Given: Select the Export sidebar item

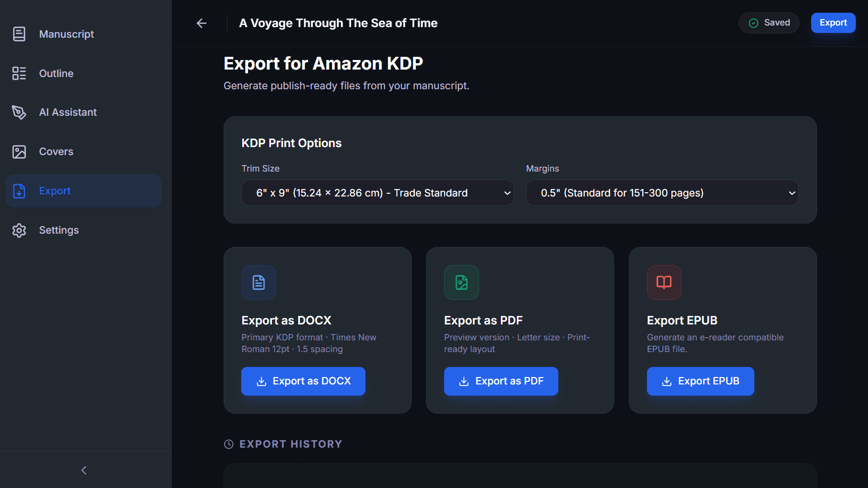Looking at the screenshot, I should (83, 191).
